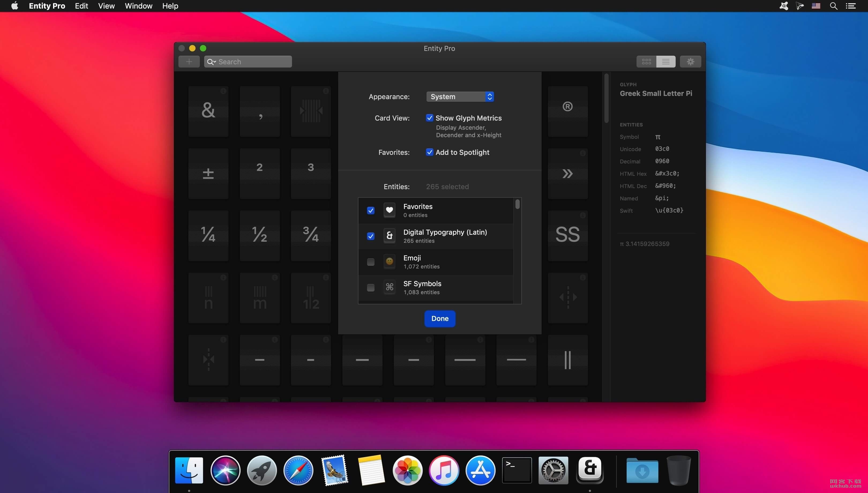This screenshot has height=493, width=868.
Task: Open Finder from the Dock
Action: pos(189,470)
